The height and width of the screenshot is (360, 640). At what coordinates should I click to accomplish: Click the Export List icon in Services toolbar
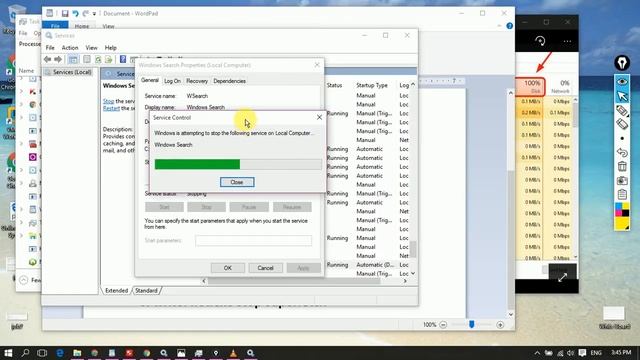tap(109, 60)
